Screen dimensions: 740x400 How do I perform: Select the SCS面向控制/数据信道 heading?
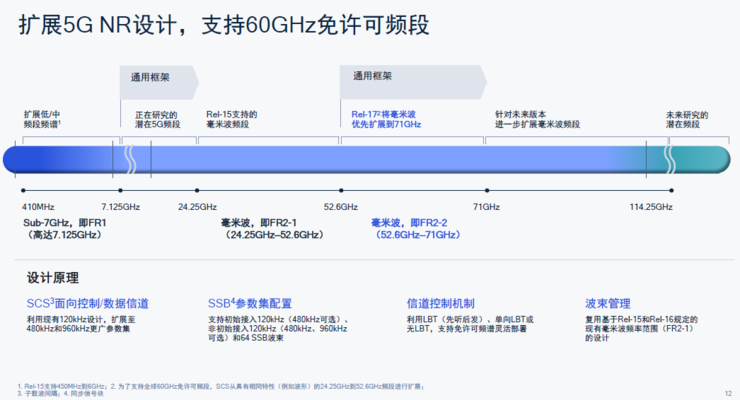coord(87,303)
